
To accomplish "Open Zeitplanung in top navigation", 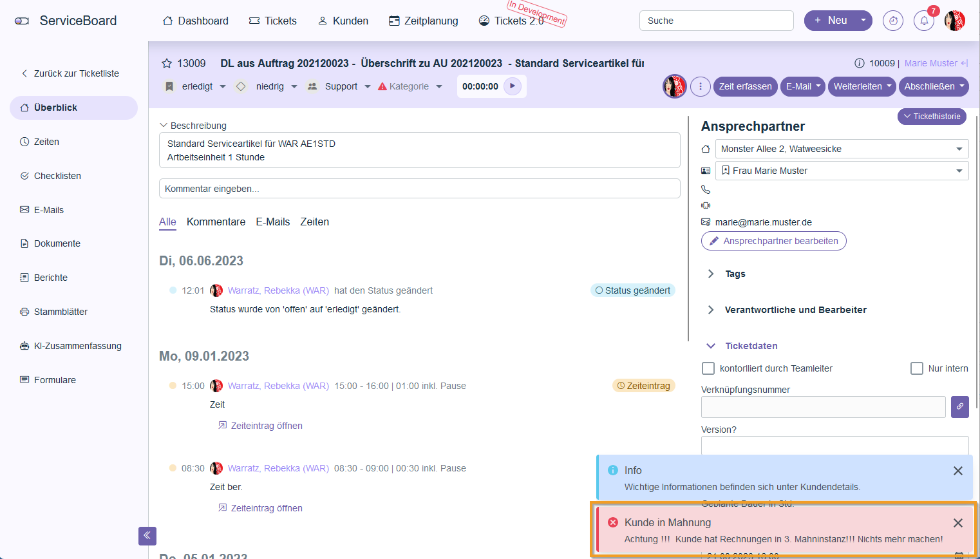I will 424,21.
